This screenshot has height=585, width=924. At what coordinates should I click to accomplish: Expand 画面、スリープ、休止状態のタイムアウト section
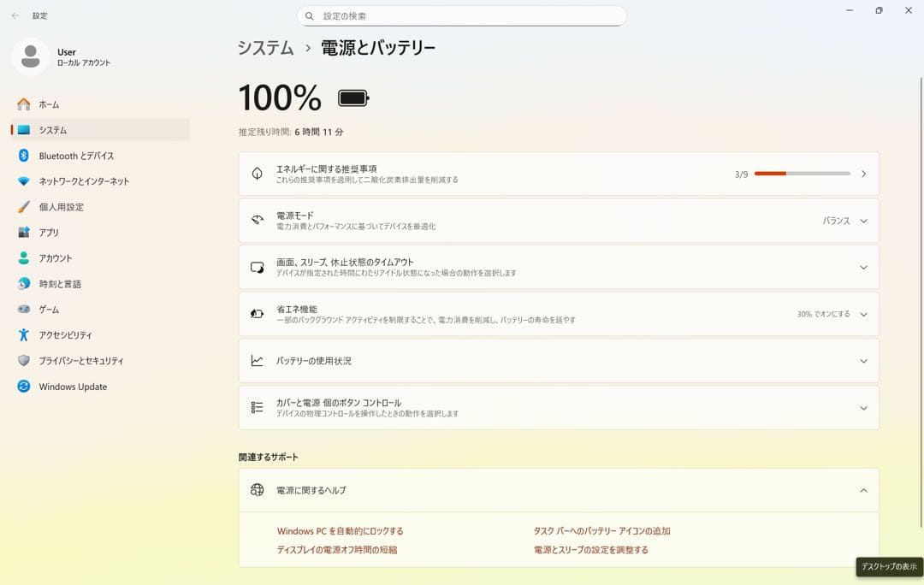tap(863, 267)
